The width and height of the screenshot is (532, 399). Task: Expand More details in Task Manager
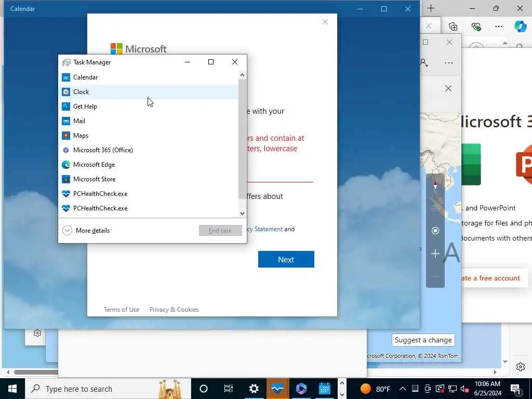(x=86, y=231)
